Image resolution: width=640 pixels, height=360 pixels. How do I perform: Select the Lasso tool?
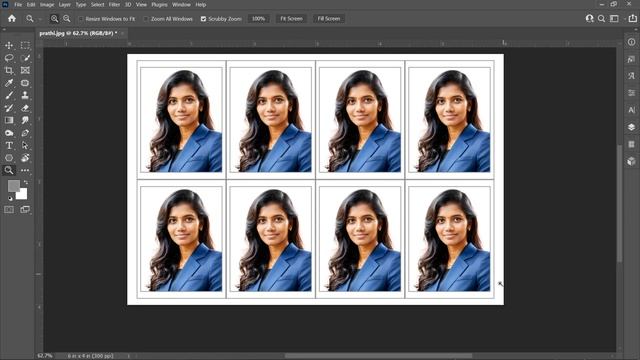coord(9,58)
